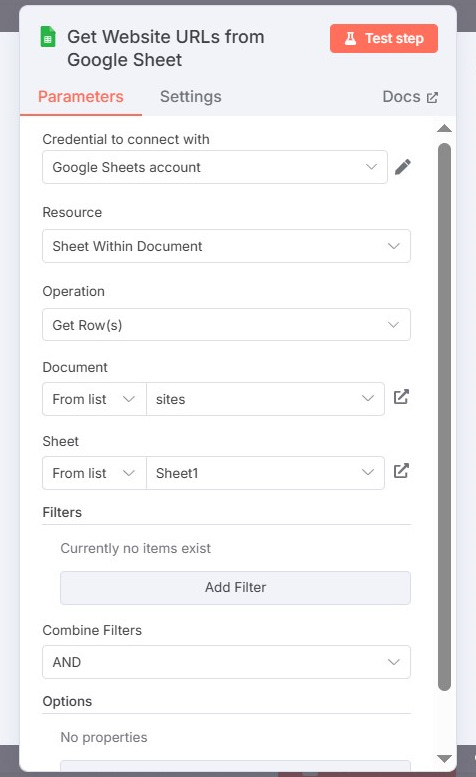The width and height of the screenshot is (476, 777).
Task: Click the Add Filter button
Action: coord(235,588)
